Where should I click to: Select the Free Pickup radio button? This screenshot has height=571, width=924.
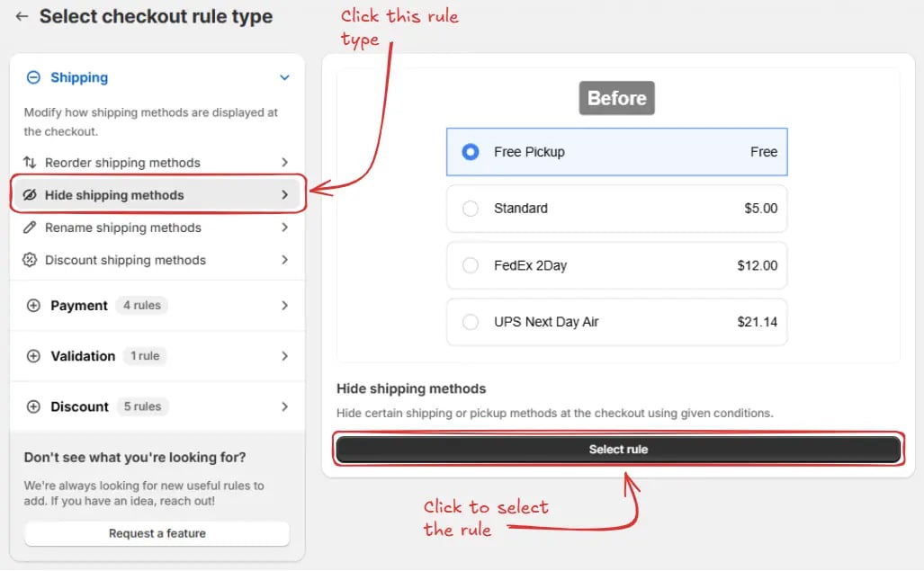(471, 152)
